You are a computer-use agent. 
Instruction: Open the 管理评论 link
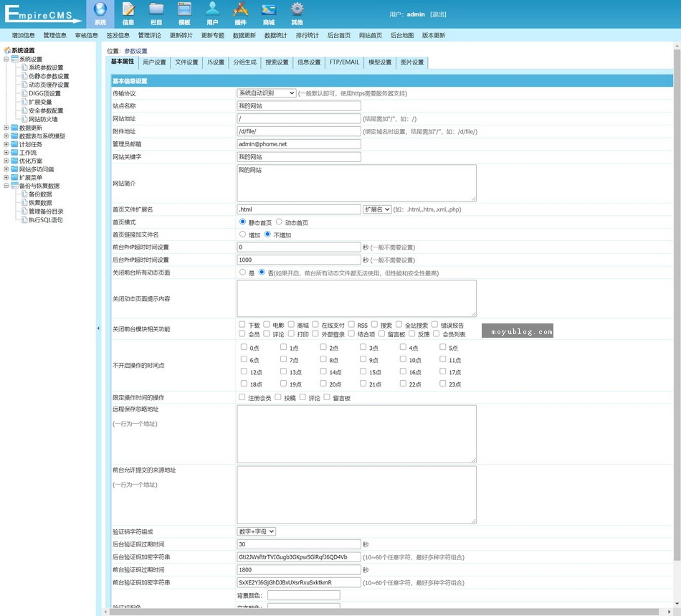click(x=149, y=36)
